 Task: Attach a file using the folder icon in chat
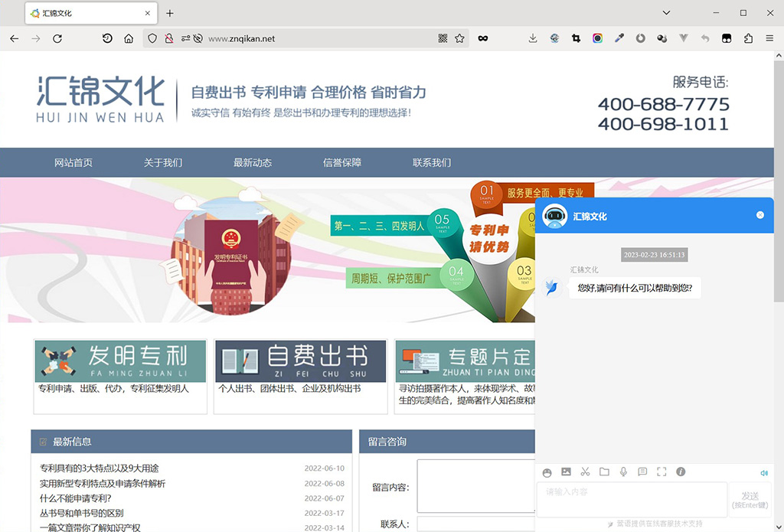click(x=604, y=472)
